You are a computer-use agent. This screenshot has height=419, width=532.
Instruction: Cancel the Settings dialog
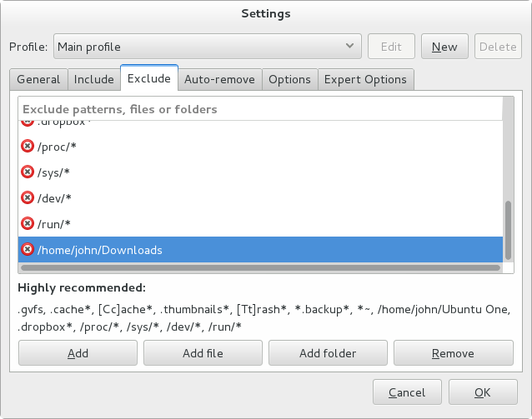(x=406, y=392)
